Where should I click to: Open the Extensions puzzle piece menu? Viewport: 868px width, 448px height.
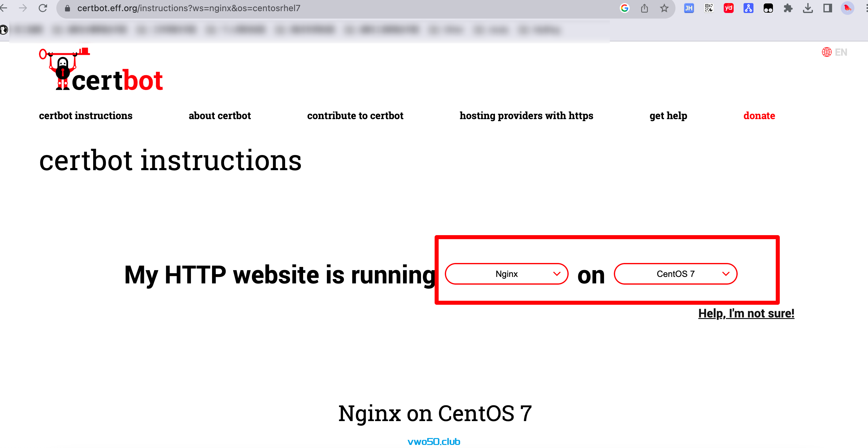point(788,8)
